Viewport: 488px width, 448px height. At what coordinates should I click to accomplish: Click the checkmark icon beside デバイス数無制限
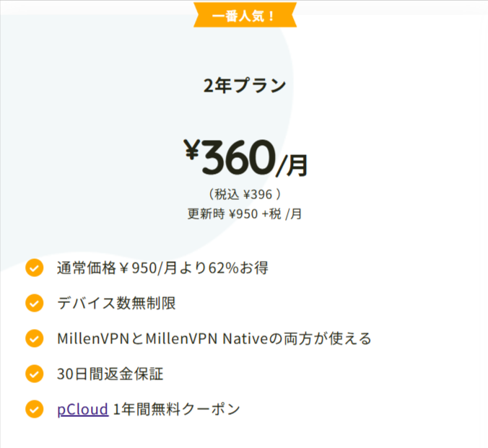[34, 303]
